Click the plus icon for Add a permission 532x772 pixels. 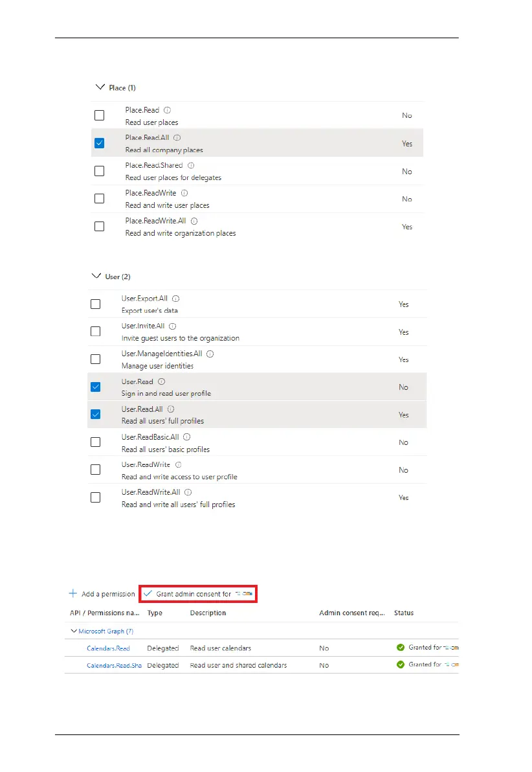(x=73, y=593)
